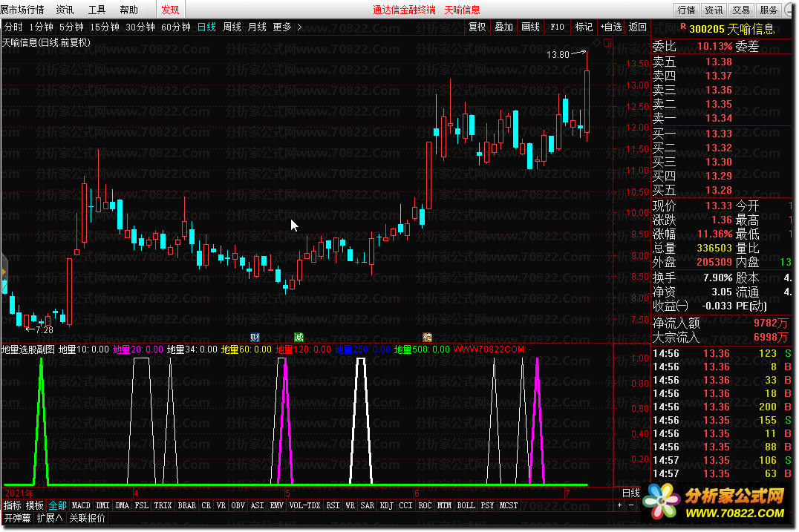Click the 大宗流入 6998万 row

click(722, 338)
